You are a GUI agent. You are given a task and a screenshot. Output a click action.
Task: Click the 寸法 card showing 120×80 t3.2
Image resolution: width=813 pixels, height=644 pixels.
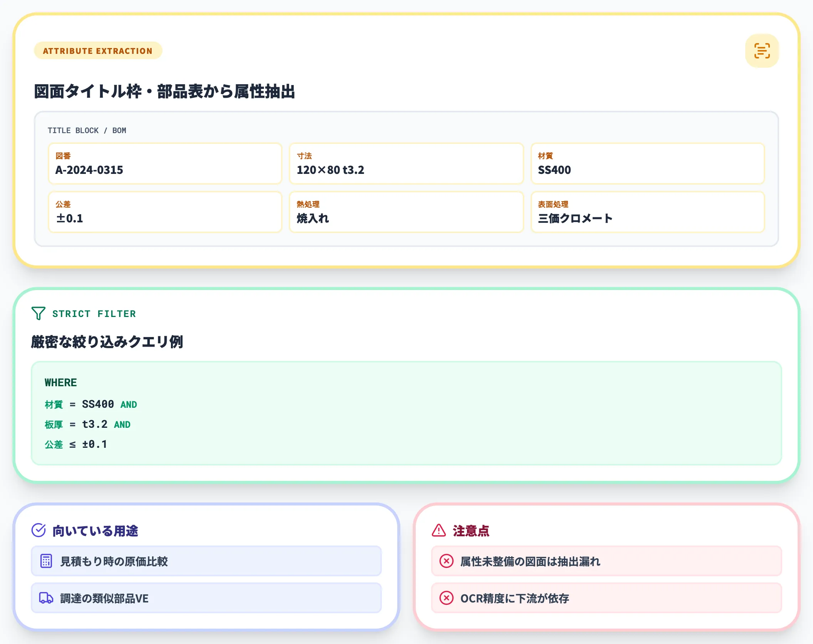[x=406, y=164]
